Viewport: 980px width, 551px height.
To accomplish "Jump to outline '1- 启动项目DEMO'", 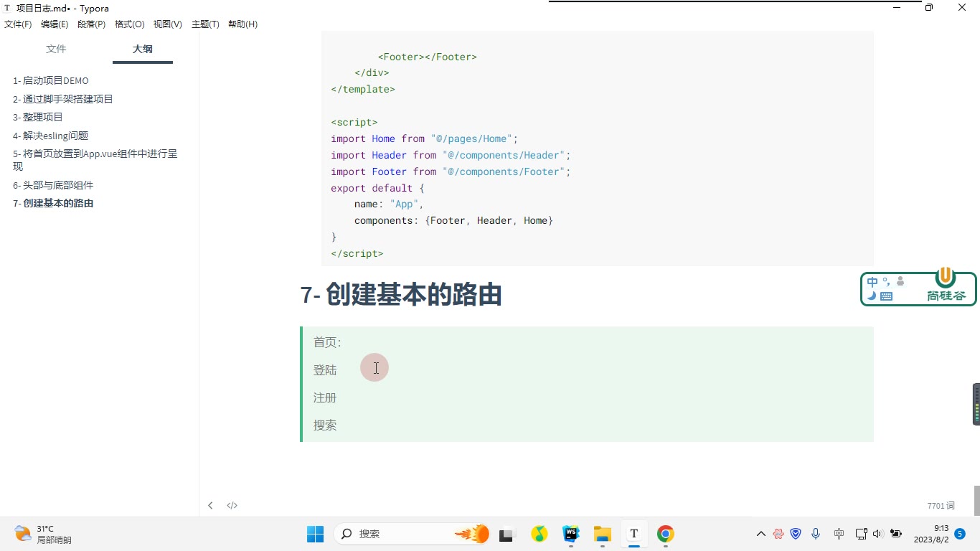I will [x=51, y=80].
